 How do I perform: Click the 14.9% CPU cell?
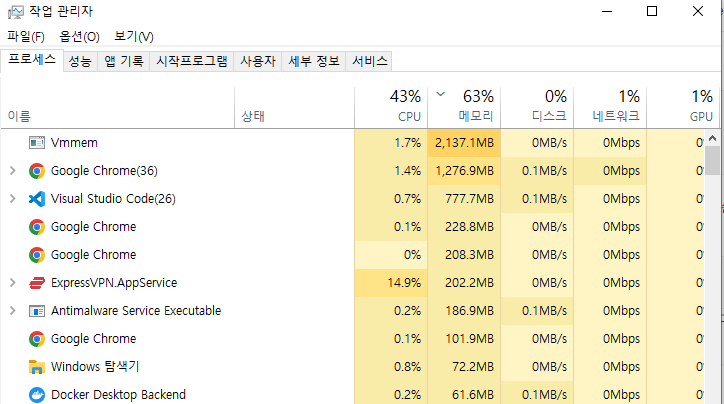(x=391, y=283)
